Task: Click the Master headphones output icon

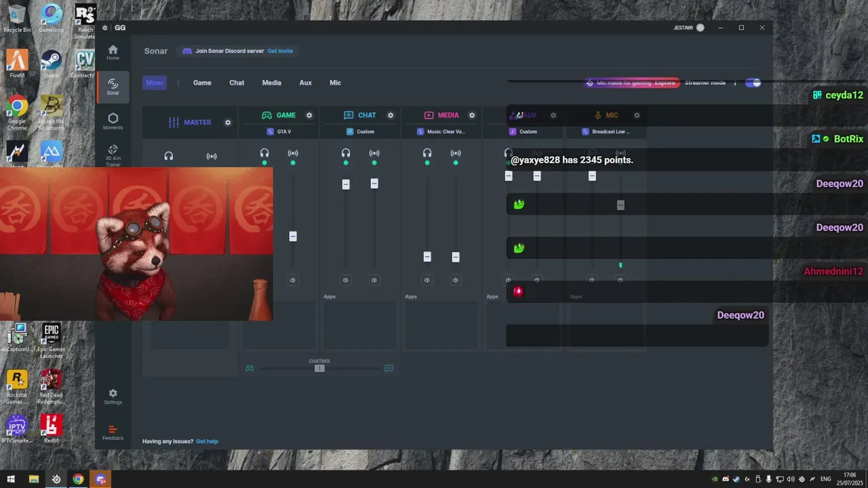Action: tap(169, 156)
